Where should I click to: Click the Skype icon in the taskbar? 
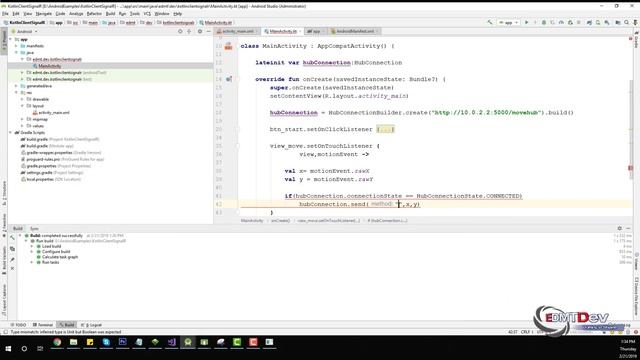(106, 342)
